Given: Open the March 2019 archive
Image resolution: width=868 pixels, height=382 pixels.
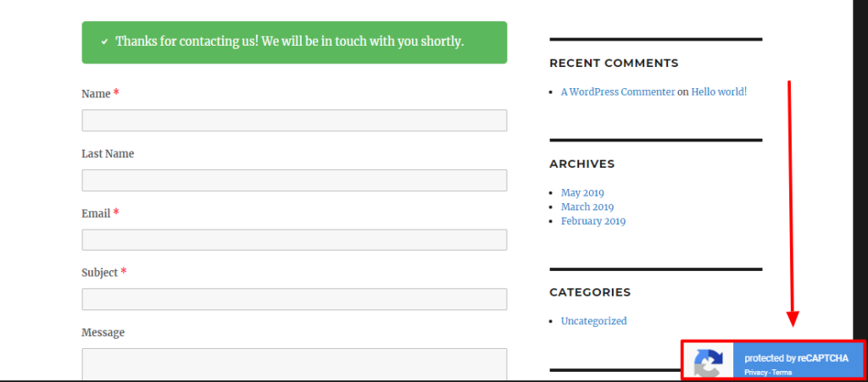Looking at the screenshot, I should click(587, 207).
